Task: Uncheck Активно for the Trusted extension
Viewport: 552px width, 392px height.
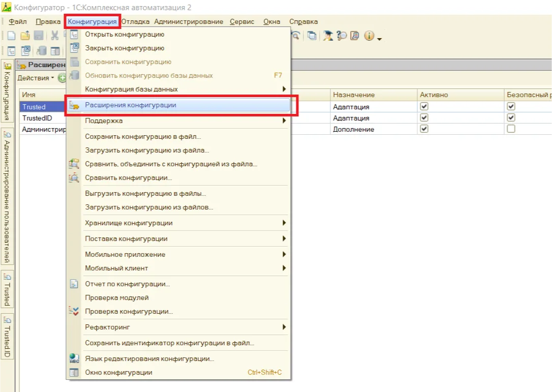Action: coord(424,107)
